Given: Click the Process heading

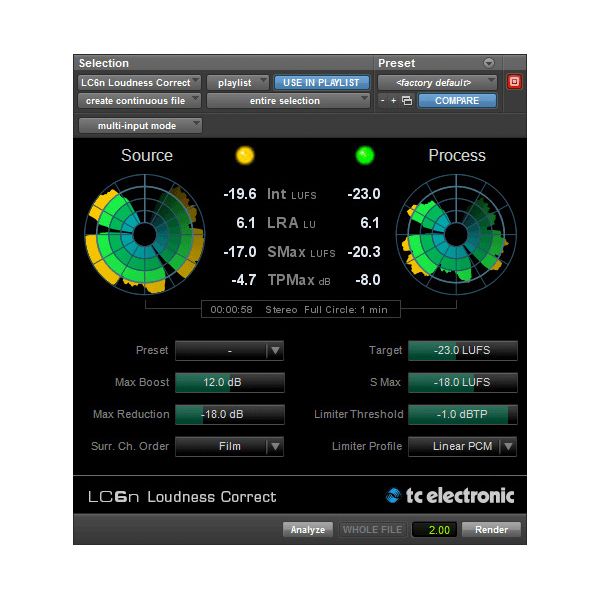Looking at the screenshot, I should (457, 155).
